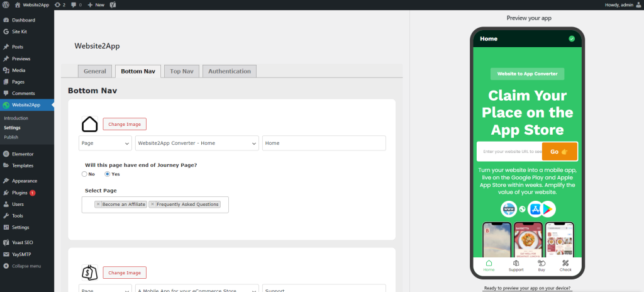
Task: Open the WordPress logo menu
Action: tap(6, 5)
